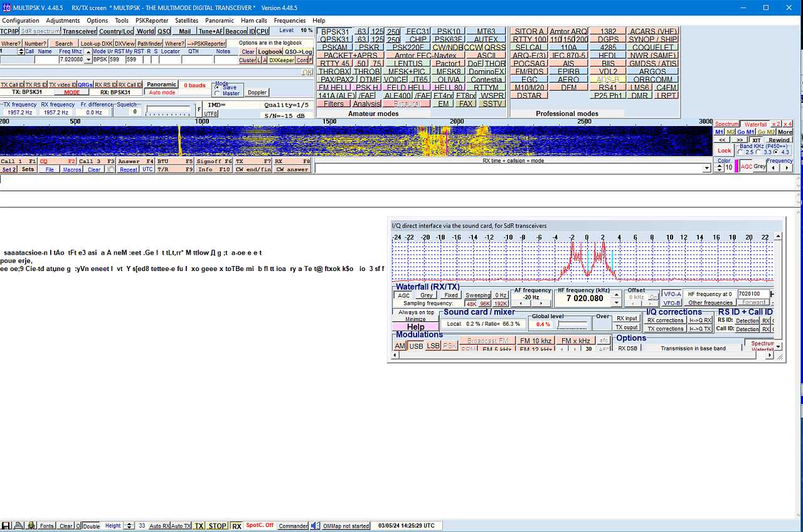Click the pink Help button in I/Q panel
Viewport: 803px width, 532px height.
pos(415,327)
